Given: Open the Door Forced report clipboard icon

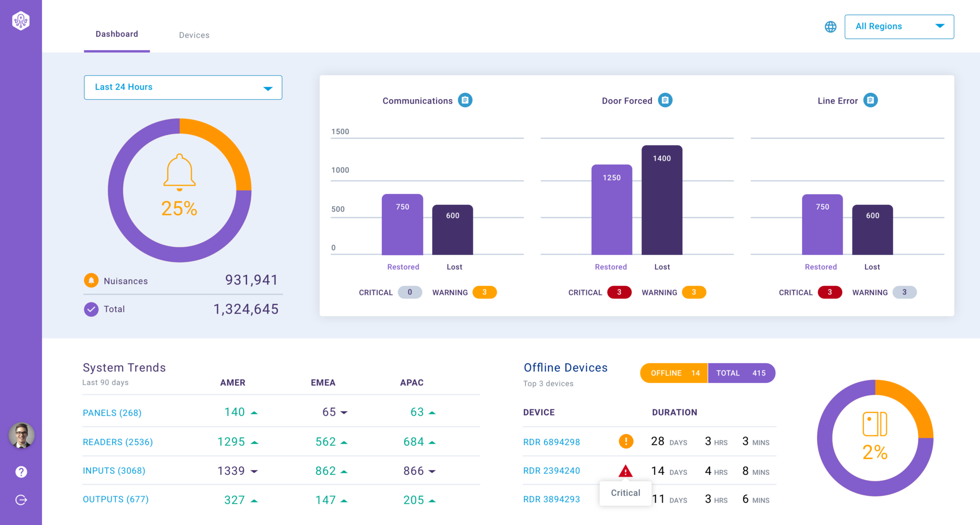Looking at the screenshot, I should (665, 100).
